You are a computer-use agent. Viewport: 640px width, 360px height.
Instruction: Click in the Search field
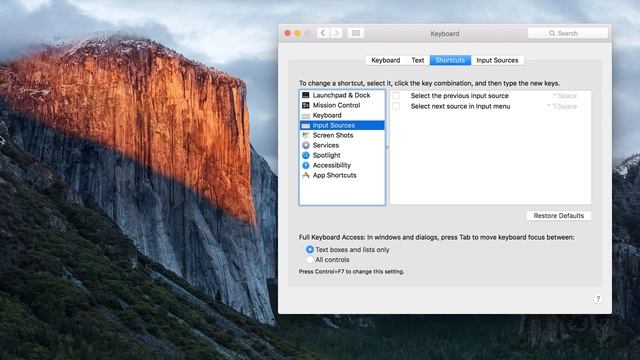click(x=568, y=33)
